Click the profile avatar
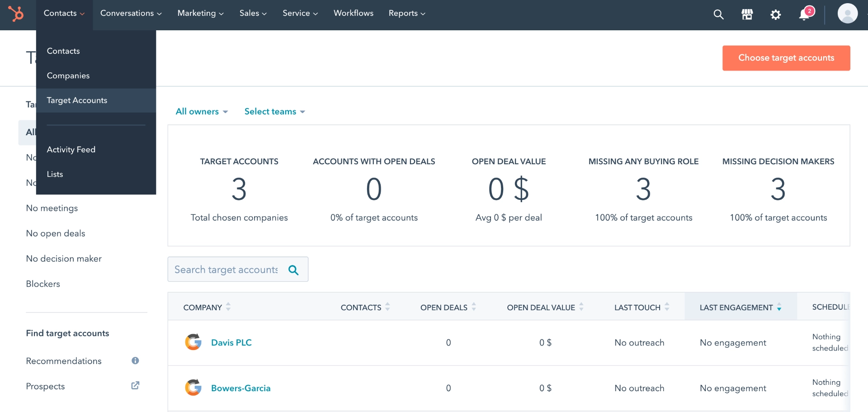Image resolution: width=868 pixels, height=412 pixels. (849, 13)
